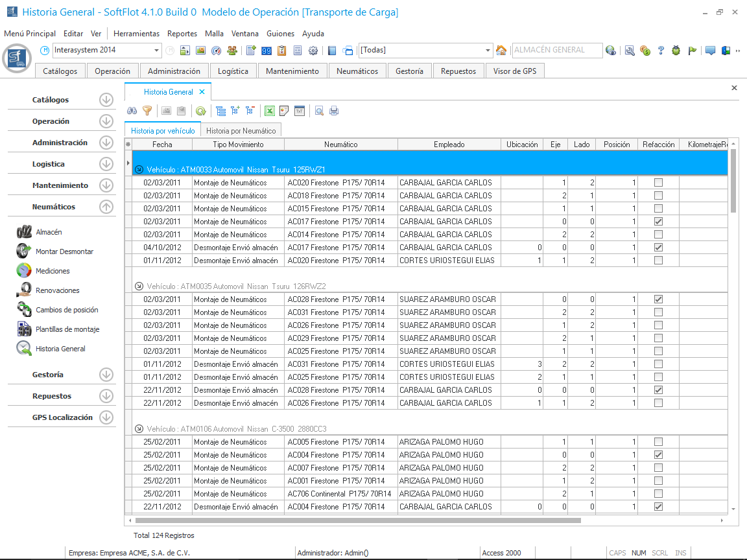Open the [Todas] combo box dropdown
747x560 pixels.
pyautogui.click(x=488, y=51)
